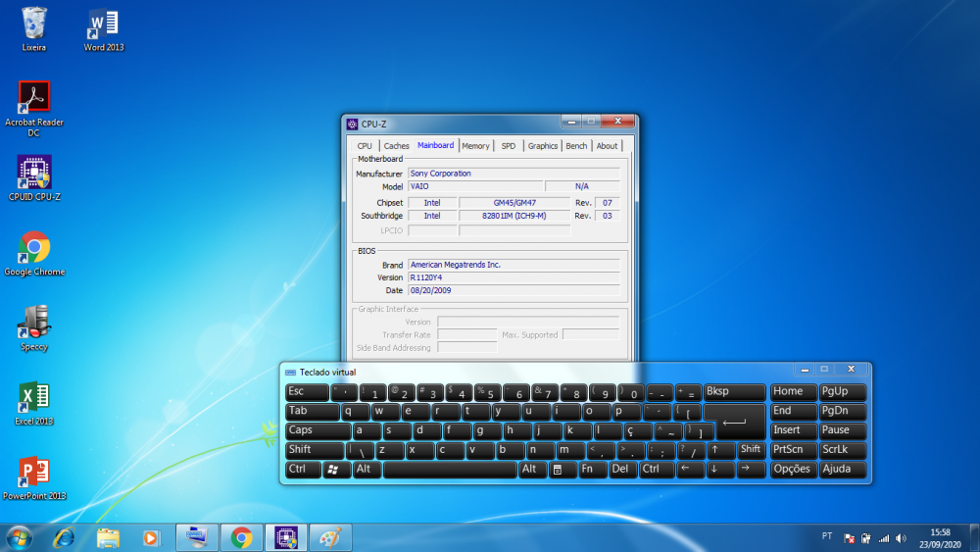Open the About tab
The width and height of the screenshot is (980, 552).
pyautogui.click(x=607, y=146)
